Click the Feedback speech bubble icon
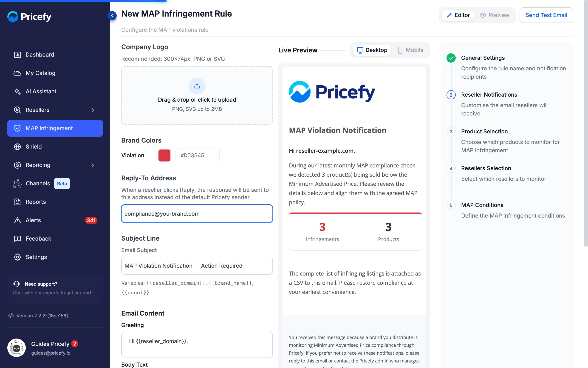This screenshot has width=588, height=368. point(17,239)
